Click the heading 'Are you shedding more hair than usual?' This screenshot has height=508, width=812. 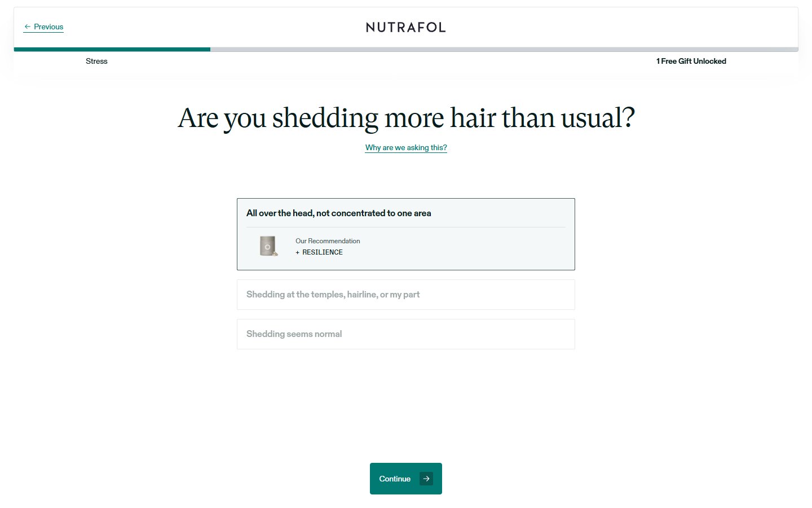tap(406, 119)
